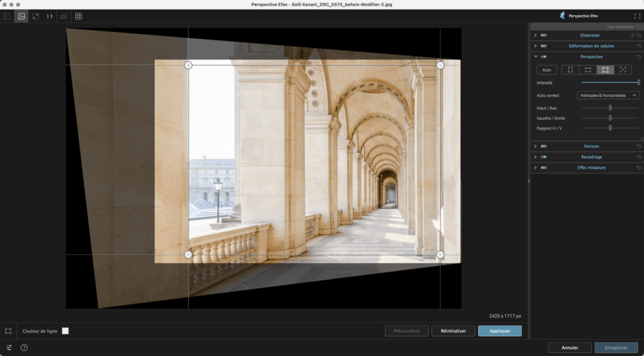Open the Couleur de ligne color swatch
The height and width of the screenshot is (356, 644).
(65, 331)
